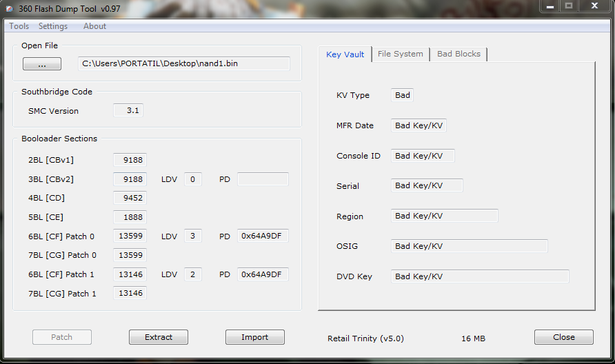
Task: Click the 'Southbridge Code' group label
Action: tap(57, 92)
